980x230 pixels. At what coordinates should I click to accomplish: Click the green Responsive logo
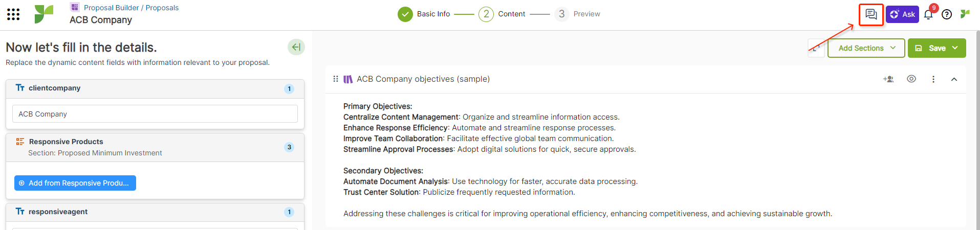(44, 14)
